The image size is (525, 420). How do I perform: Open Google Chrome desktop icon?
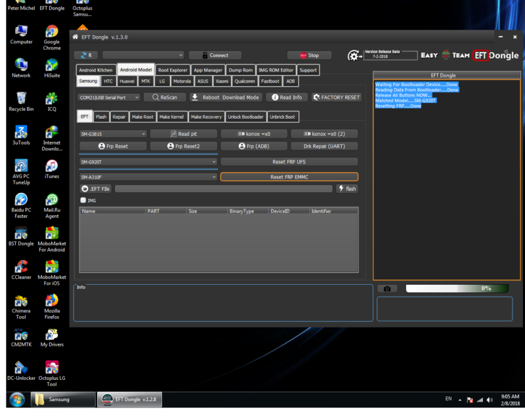click(52, 37)
